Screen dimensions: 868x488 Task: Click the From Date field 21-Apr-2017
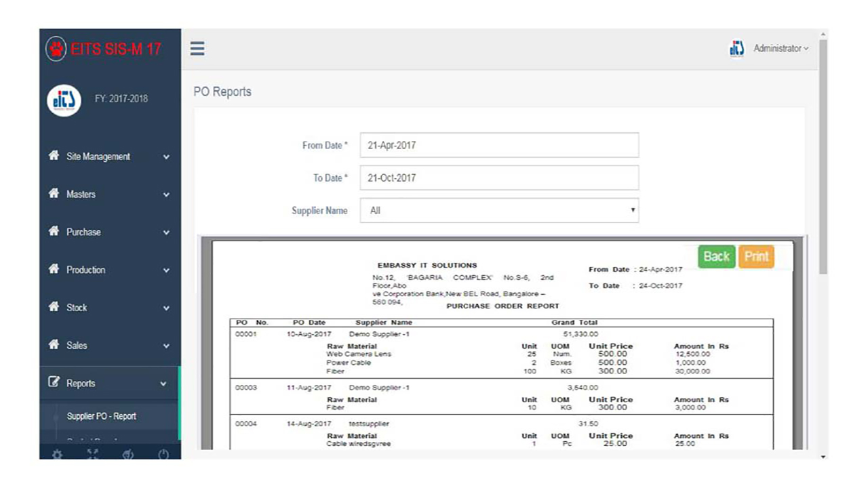[x=499, y=145]
